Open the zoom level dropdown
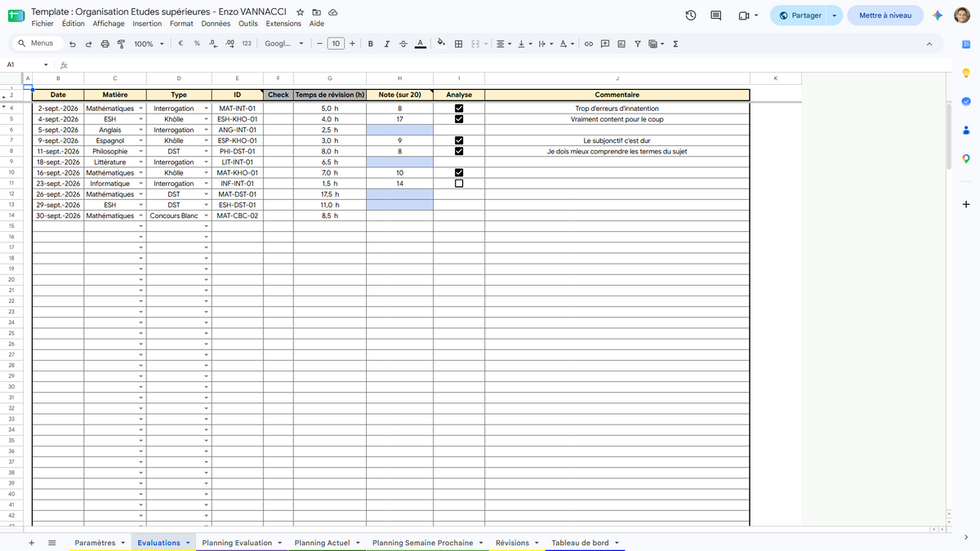 point(148,44)
